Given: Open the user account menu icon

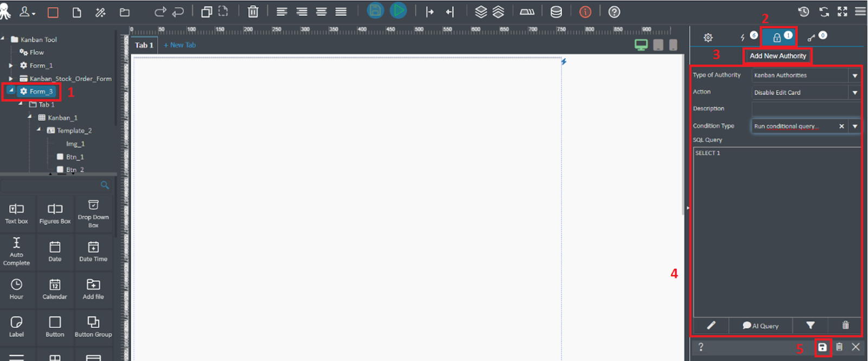Looking at the screenshot, I should tap(27, 12).
